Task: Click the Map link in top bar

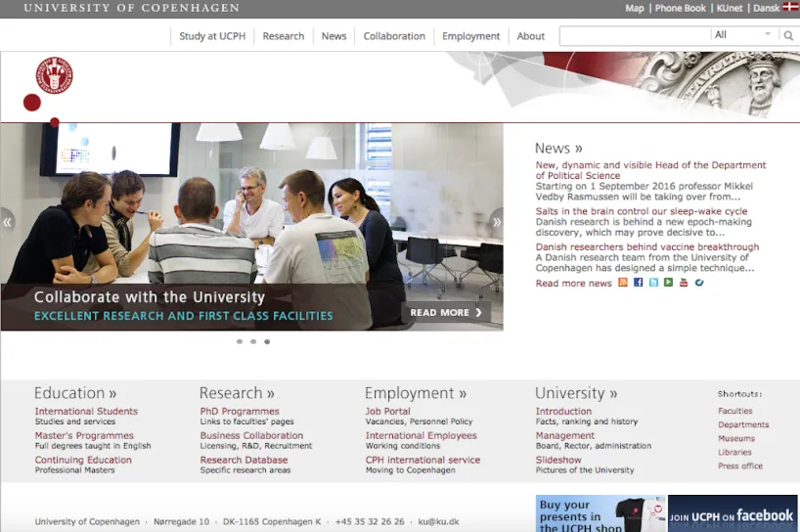Action: (x=635, y=8)
